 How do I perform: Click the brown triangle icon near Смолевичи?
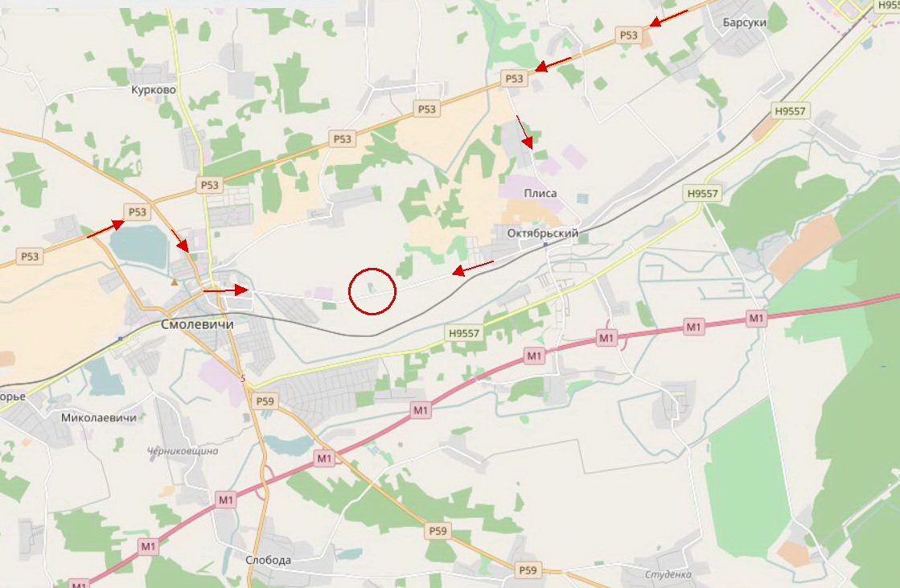tap(175, 282)
